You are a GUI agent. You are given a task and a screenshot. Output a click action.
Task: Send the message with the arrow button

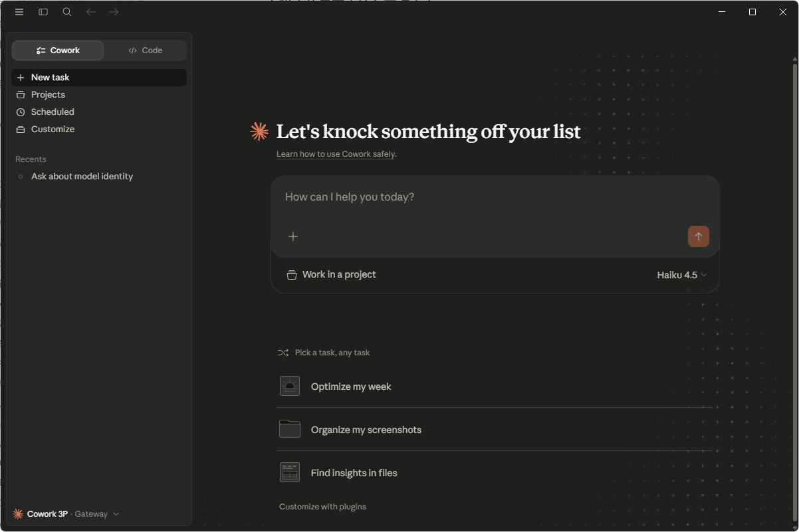[x=699, y=236]
